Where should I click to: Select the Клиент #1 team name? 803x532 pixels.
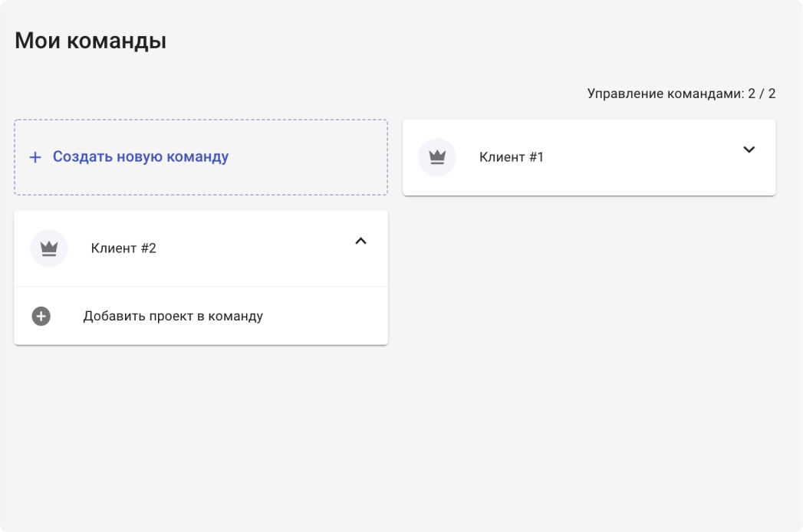[511, 157]
